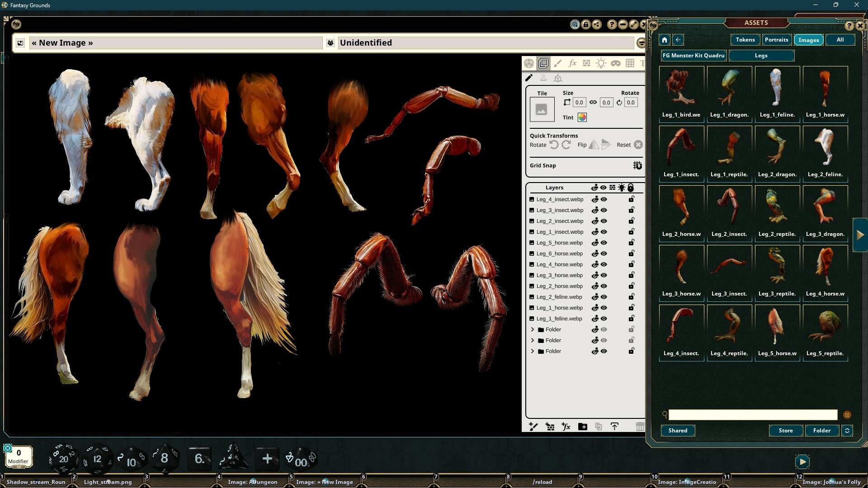Click the grid icon in the image toolbar

(630, 63)
